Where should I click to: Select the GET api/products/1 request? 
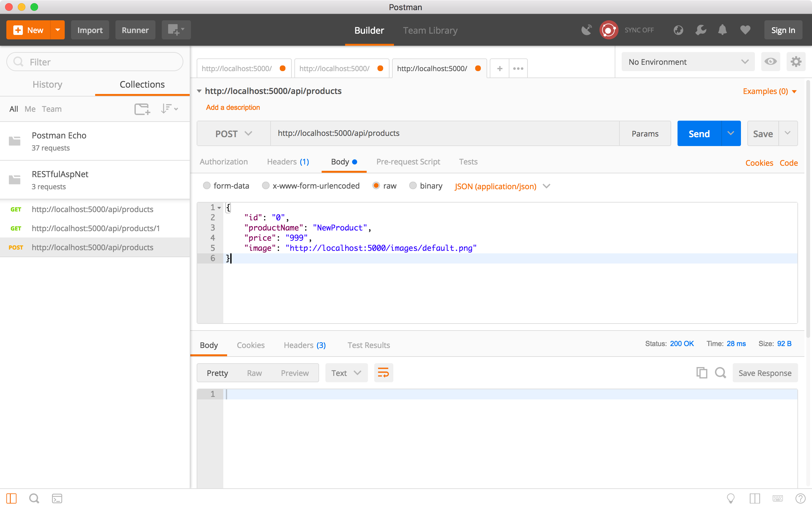(95, 228)
